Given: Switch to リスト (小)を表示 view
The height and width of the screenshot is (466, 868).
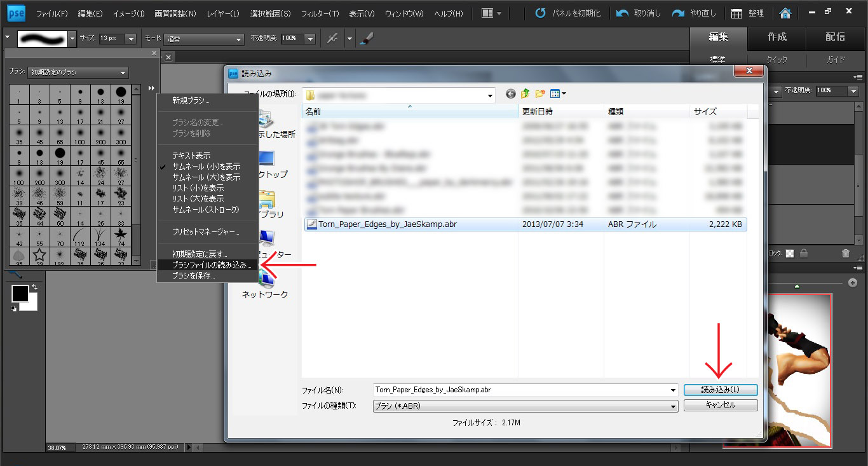Looking at the screenshot, I should tap(198, 188).
